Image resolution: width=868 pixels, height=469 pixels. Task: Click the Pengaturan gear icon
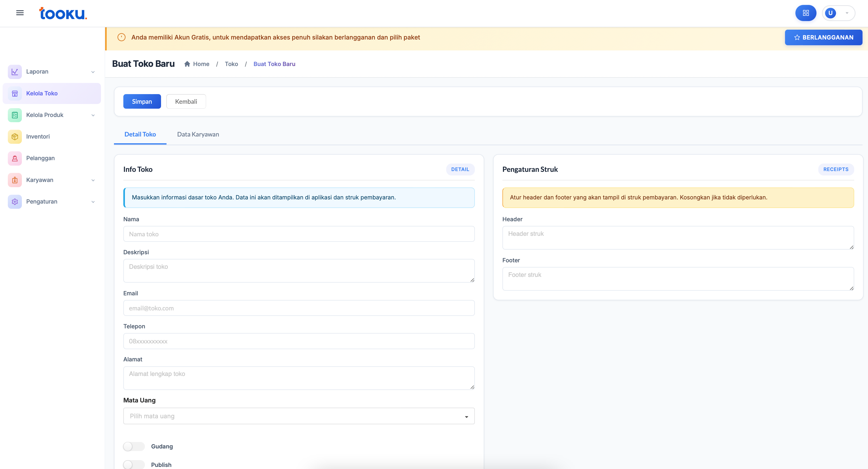pyautogui.click(x=15, y=202)
